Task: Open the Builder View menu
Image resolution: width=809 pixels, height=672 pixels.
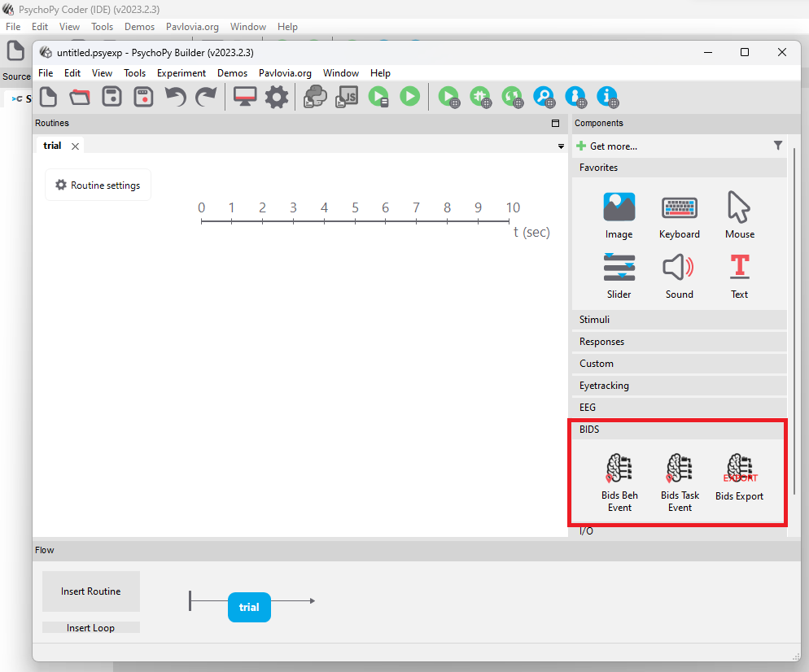Action: click(x=103, y=72)
